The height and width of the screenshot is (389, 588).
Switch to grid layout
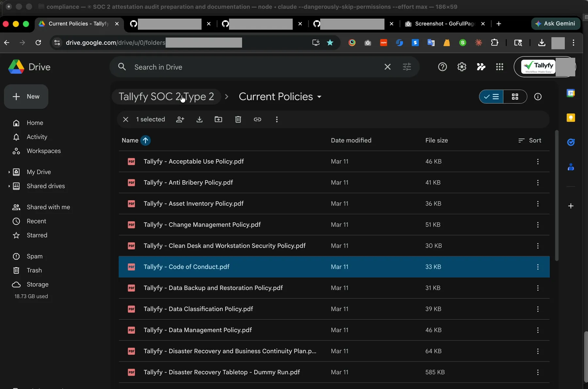click(x=515, y=97)
